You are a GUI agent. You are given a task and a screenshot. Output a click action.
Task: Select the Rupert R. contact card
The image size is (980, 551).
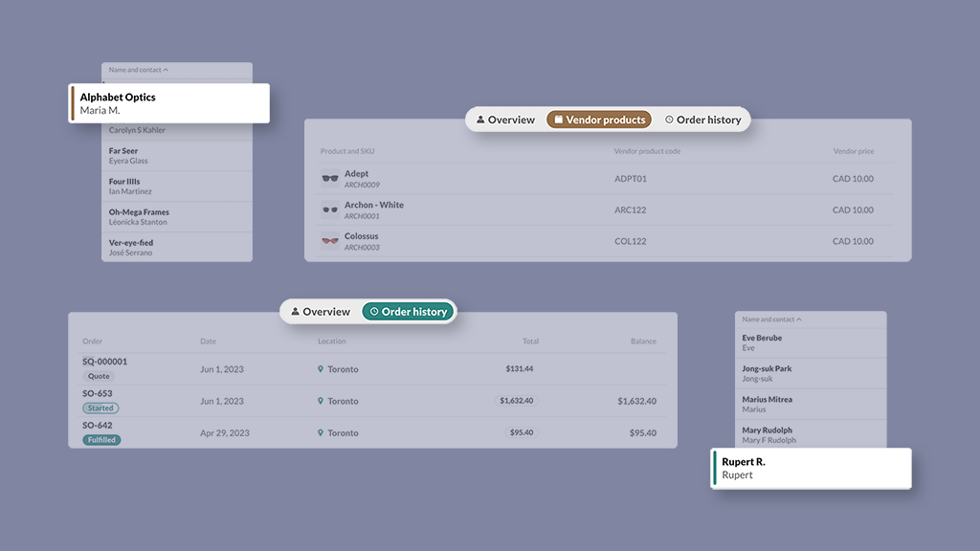811,468
